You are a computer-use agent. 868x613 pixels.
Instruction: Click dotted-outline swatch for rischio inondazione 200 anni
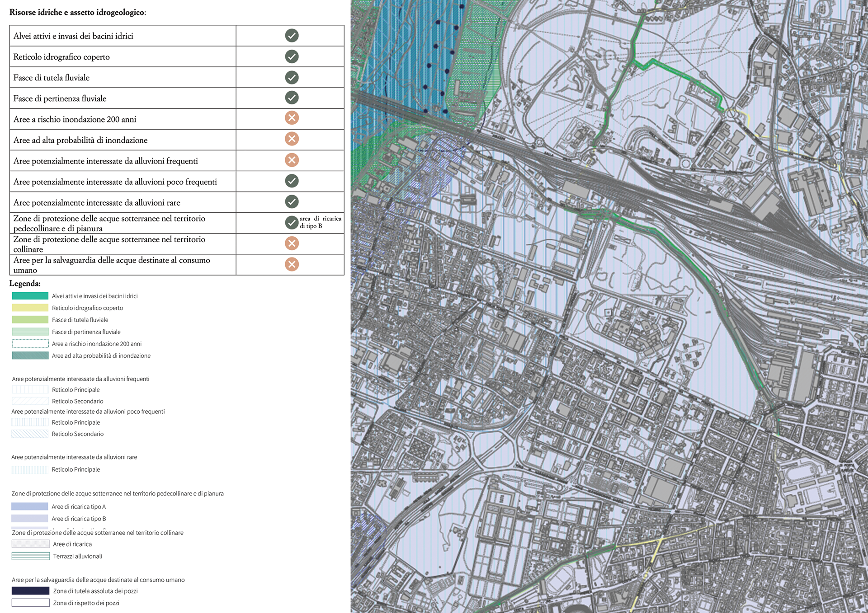pos(30,343)
